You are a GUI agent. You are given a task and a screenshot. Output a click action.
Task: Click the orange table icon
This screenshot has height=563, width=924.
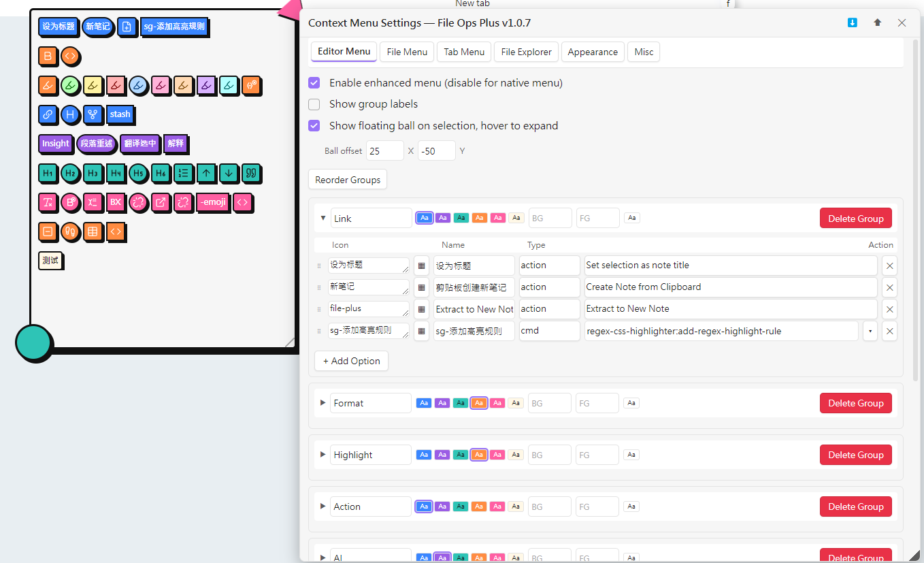click(93, 231)
